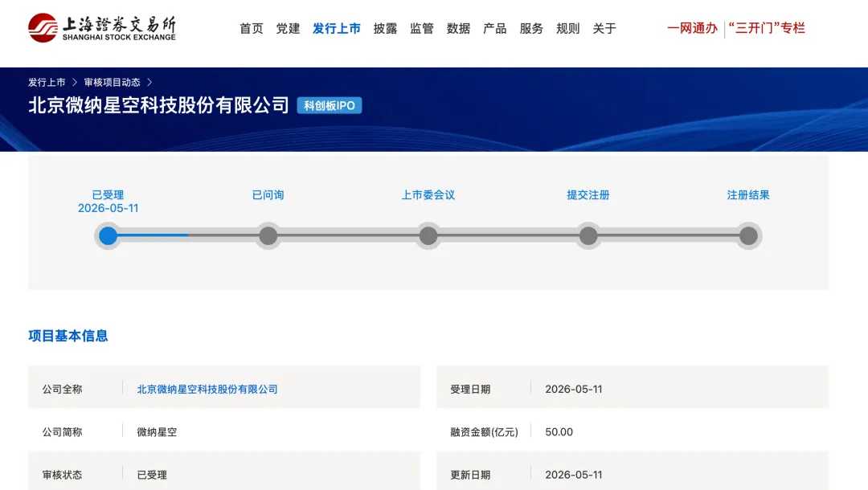Click the 已问询 step label
Image resolution: width=868 pixels, height=490 pixels.
click(268, 194)
